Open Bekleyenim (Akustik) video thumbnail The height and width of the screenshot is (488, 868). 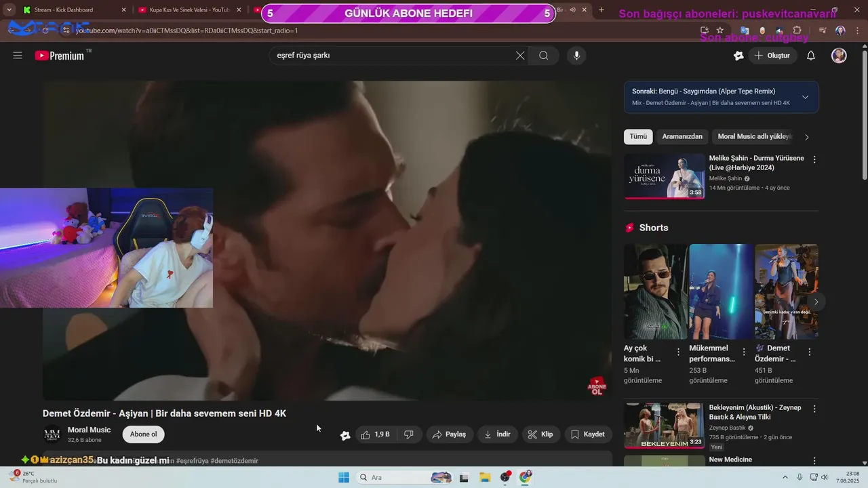click(665, 426)
